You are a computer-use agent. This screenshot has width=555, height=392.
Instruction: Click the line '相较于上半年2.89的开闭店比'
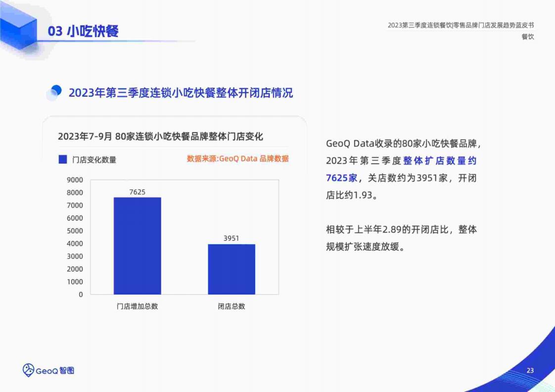pyautogui.click(x=387, y=229)
